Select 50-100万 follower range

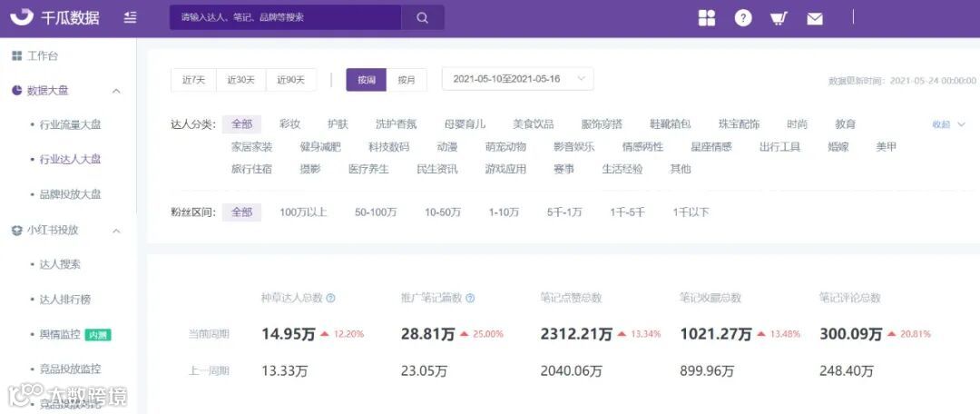377,212
